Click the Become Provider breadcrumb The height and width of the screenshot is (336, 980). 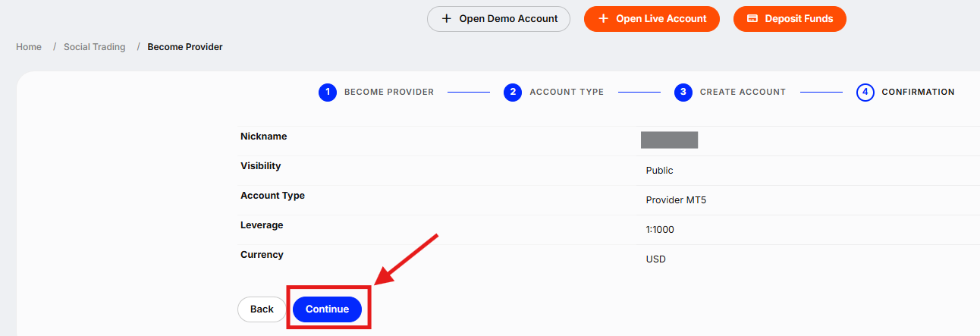185,47
